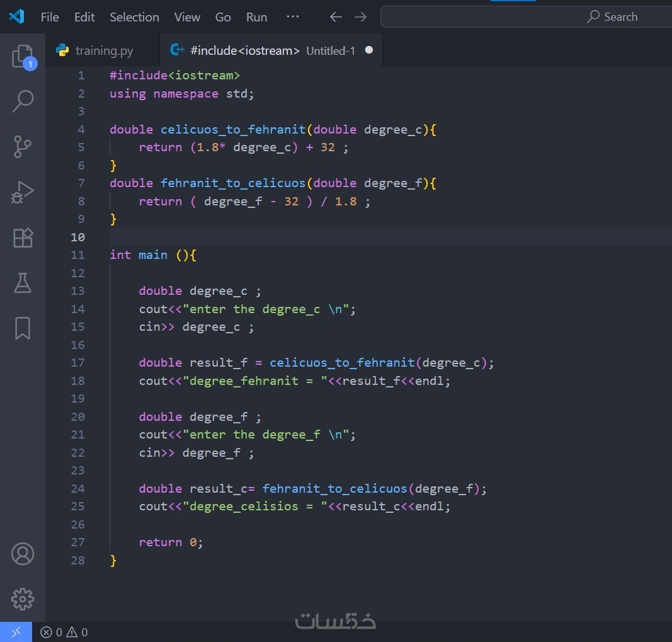Click 'double result_c=' on line 24
Screen dimensions: 672x642
196,488
